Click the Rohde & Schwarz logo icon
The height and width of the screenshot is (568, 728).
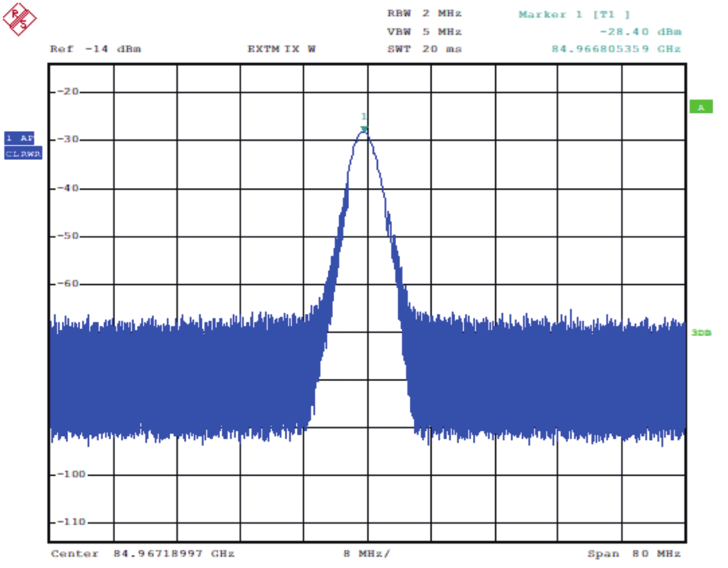pos(19,19)
